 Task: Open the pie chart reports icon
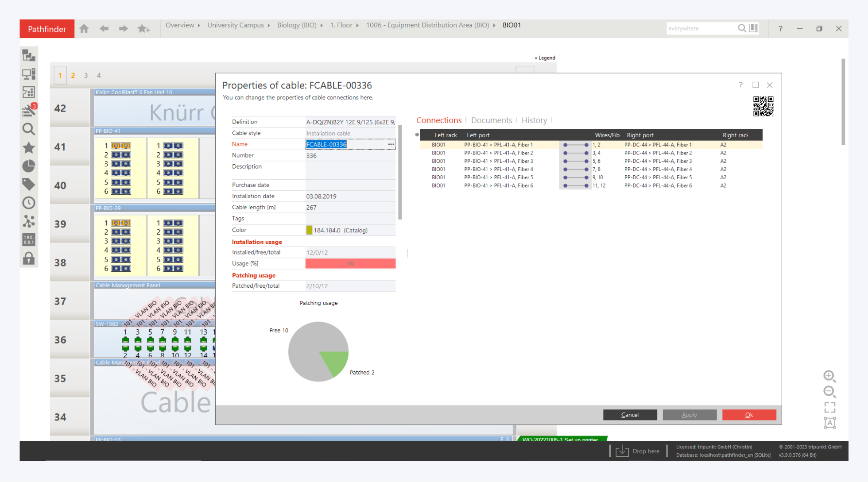click(x=29, y=166)
